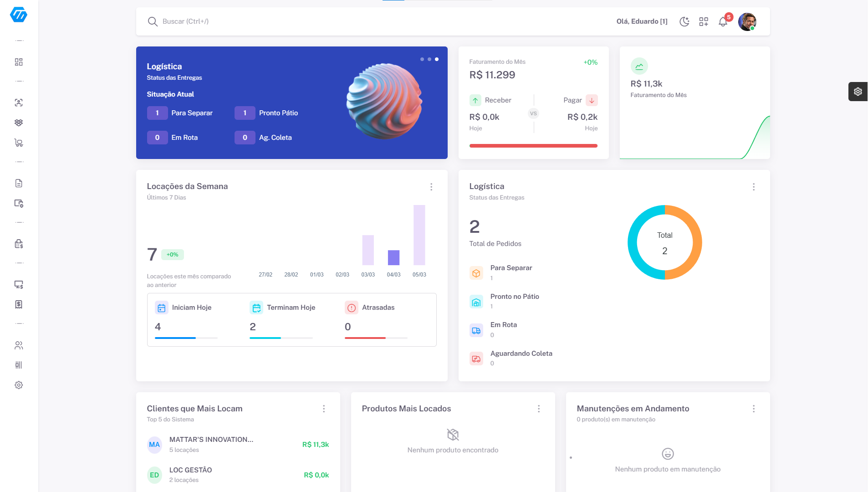Click the MATTAR'S INNOVATION client entry

click(211, 444)
